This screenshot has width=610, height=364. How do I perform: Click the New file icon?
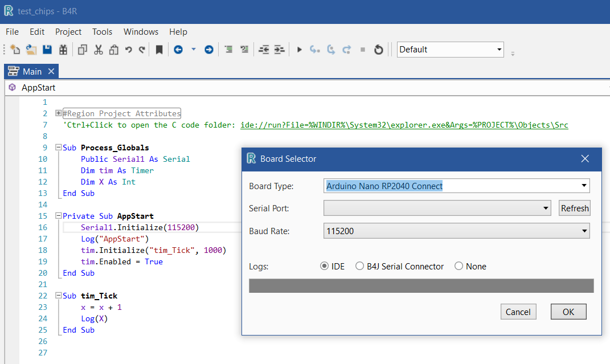[15, 50]
